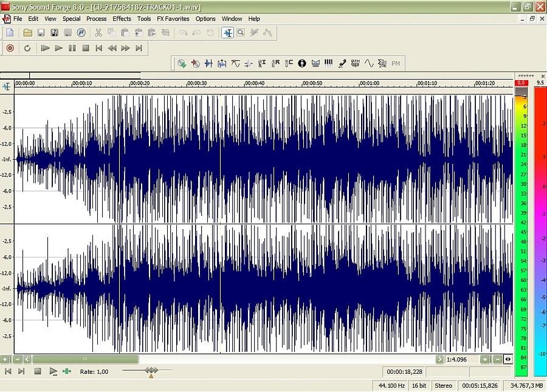Save the file with the floppy disk icon
The width and height of the screenshot is (547, 392).
click(x=41, y=33)
